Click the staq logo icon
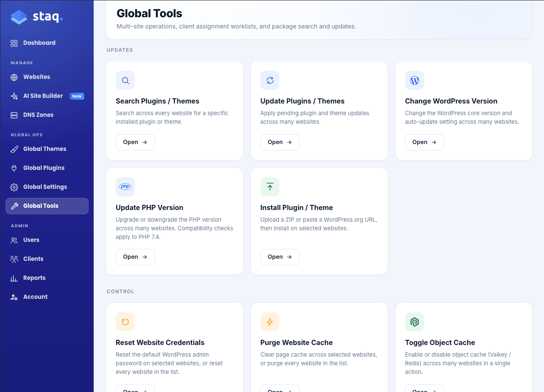This screenshot has height=392, width=544. (19, 17)
